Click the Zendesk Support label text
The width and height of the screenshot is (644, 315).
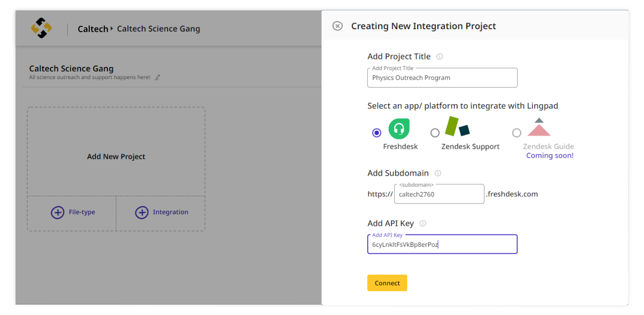tap(470, 146)
